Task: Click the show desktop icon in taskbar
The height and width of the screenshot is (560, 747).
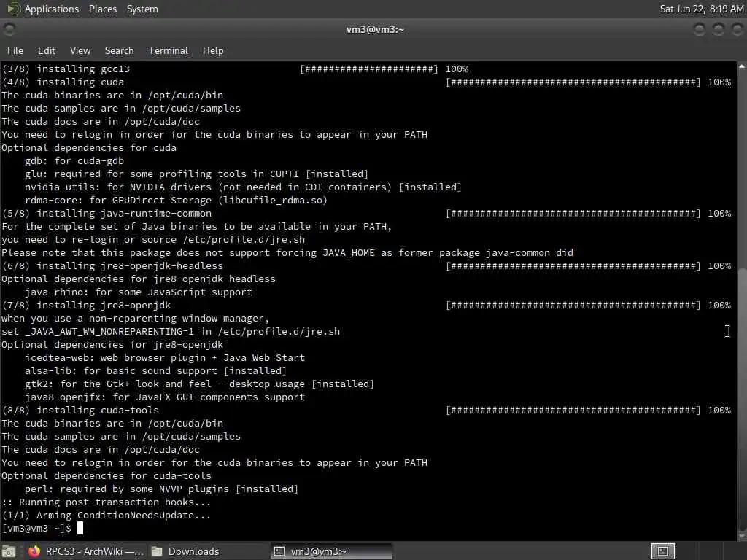Action: 9,551
